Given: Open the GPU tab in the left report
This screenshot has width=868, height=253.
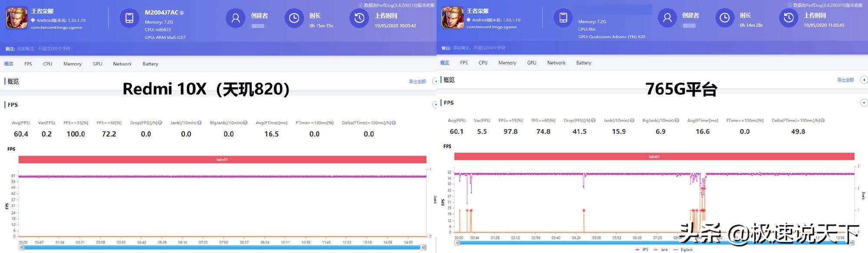Looking at the screenshot, I should (98, 64).
